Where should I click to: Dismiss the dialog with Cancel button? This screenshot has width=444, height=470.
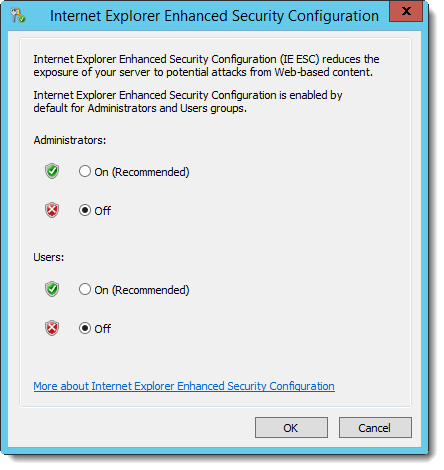[375, 428]
